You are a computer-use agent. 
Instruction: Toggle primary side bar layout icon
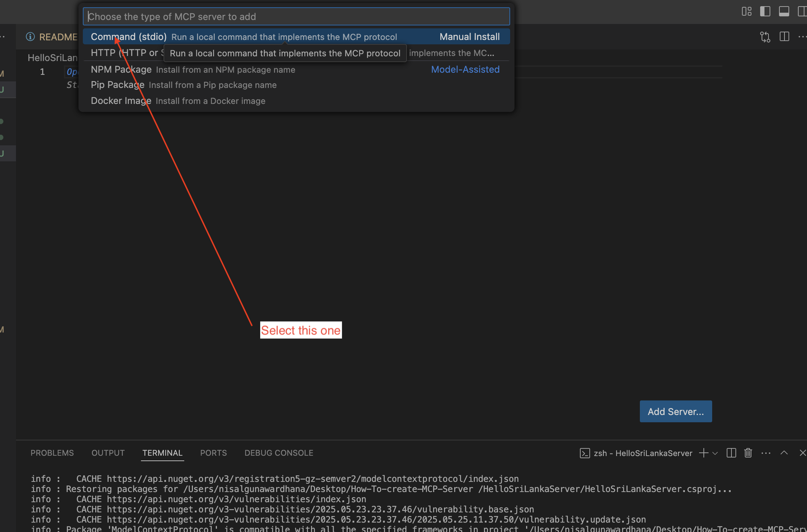[x=765, y=11]
